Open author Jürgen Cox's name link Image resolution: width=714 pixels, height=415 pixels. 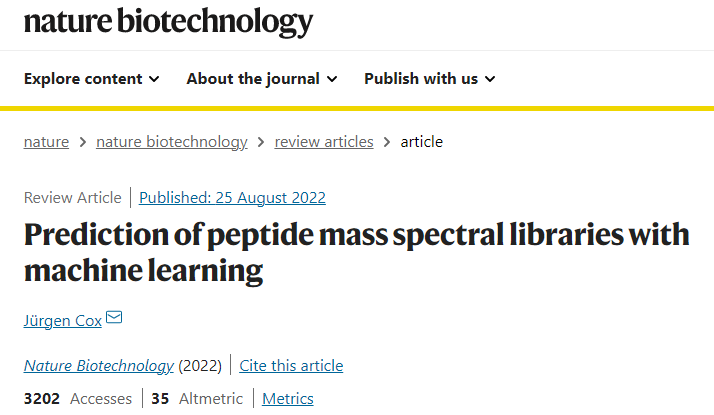click(x=62, y=321)
